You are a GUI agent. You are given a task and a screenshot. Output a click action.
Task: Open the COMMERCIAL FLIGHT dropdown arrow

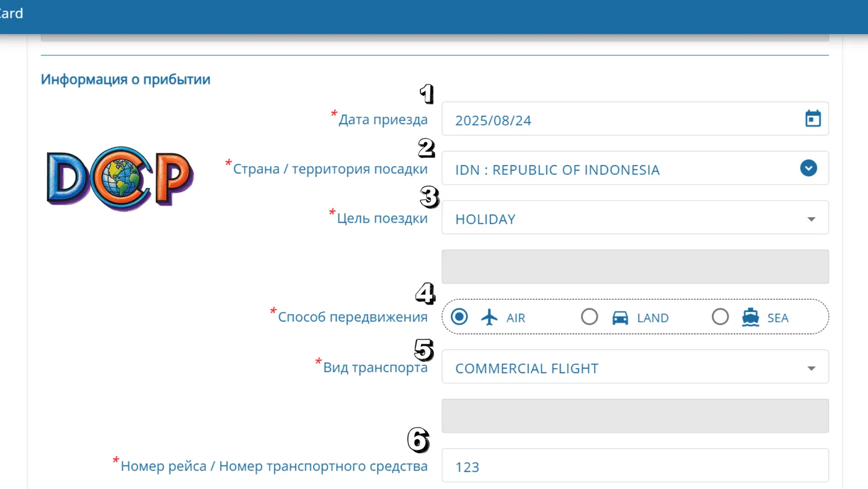[x=812, y=369]
